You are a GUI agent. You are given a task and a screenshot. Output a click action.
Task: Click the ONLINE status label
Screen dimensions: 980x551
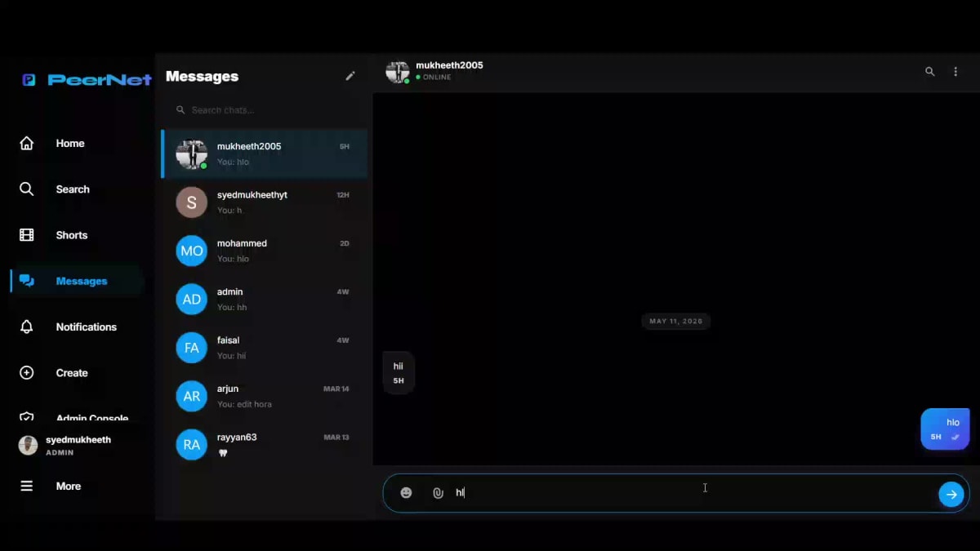click(x=437, y=78)
